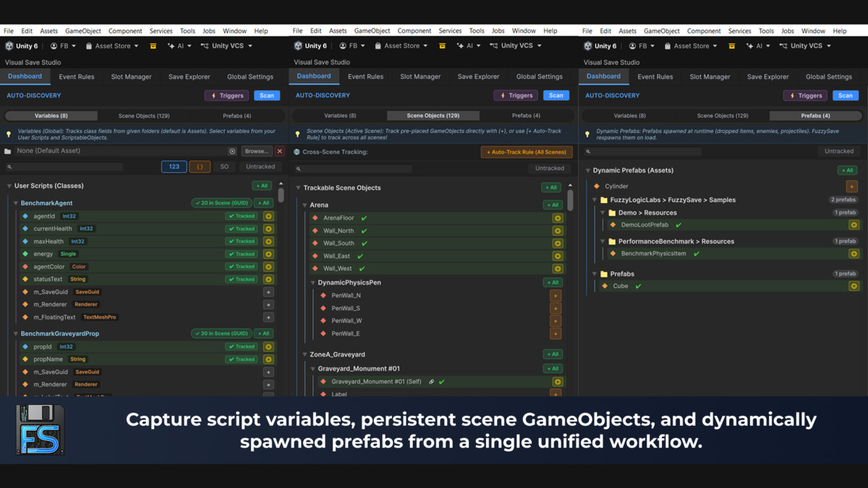Track PenWall_N with its plus icon

click(556, 296)
